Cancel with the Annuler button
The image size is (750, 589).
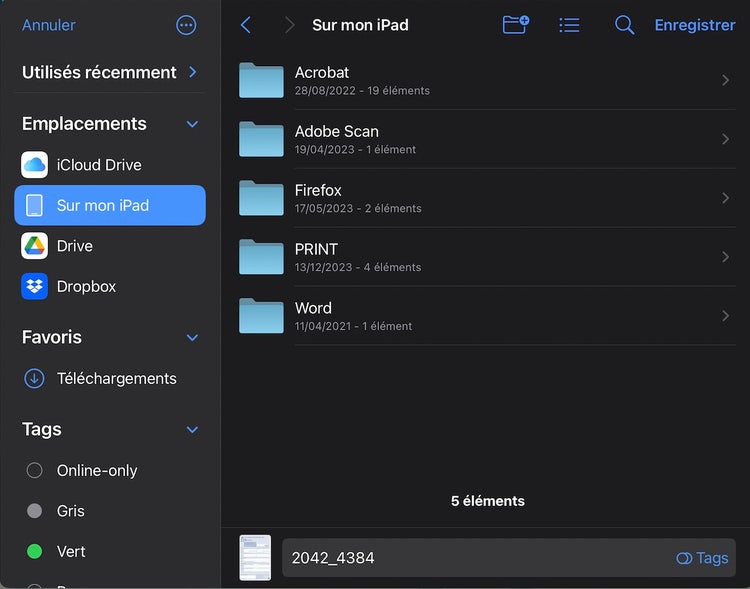coord(49,25)
